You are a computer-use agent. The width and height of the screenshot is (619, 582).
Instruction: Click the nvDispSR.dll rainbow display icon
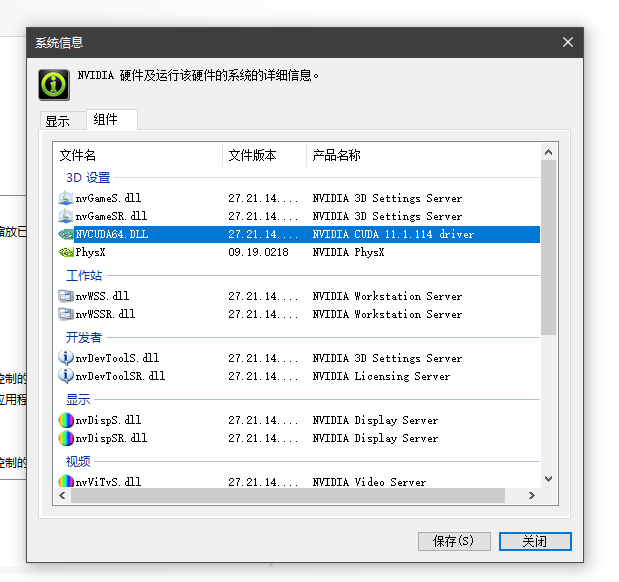pos(66,438)
